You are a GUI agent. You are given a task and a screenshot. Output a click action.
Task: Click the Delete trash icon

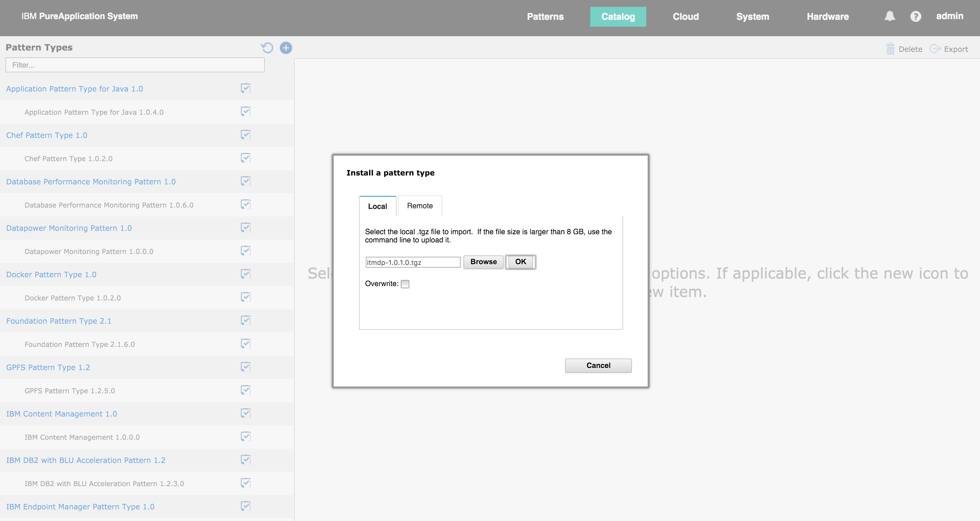tap(890, 49)
